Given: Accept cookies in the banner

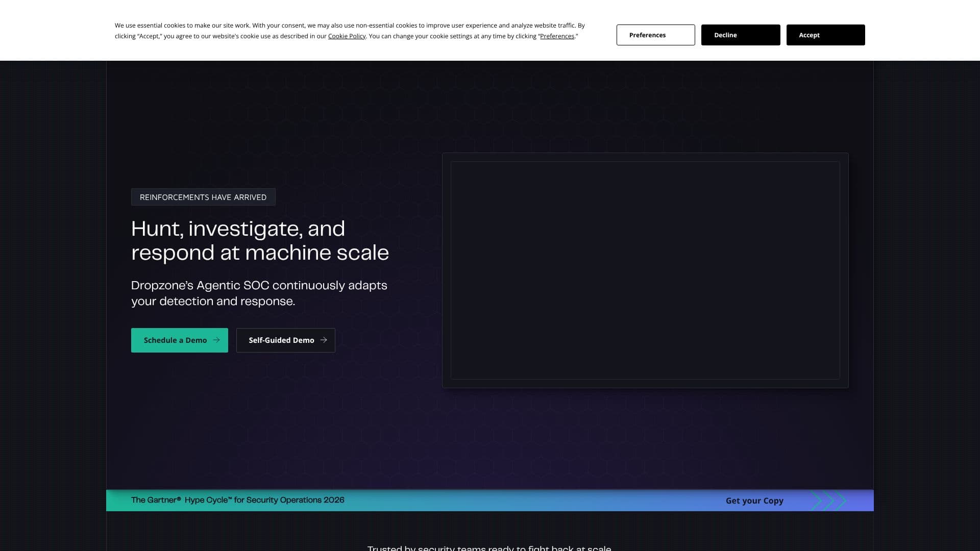Looking at the screenshot, I should click(825, 35).
